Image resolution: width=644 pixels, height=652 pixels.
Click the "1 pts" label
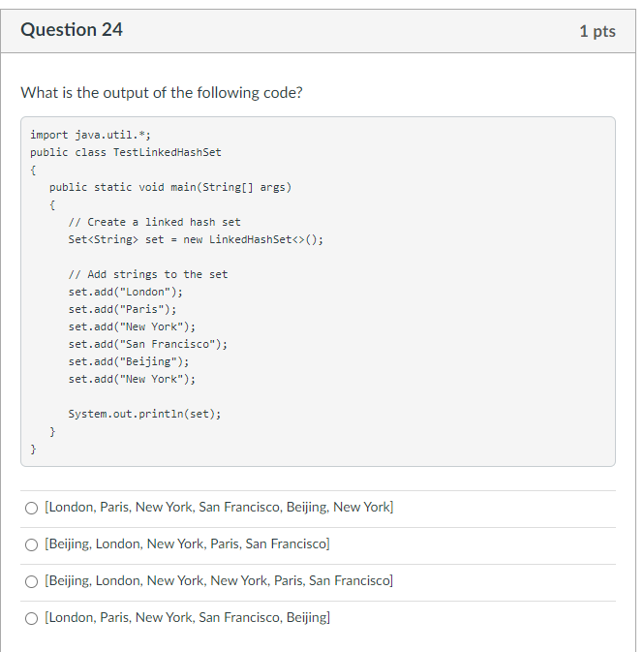point(598,31)
